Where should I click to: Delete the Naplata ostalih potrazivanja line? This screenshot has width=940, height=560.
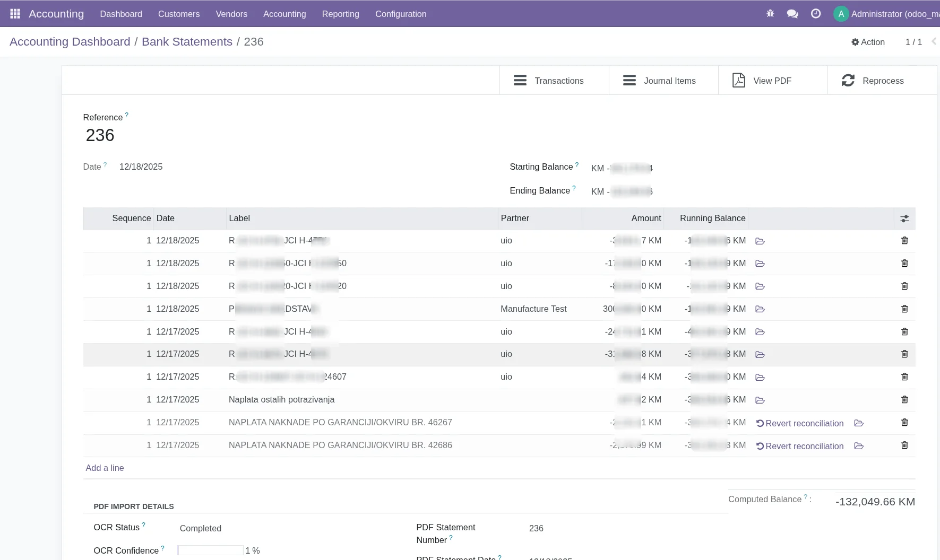coord(904,400)
